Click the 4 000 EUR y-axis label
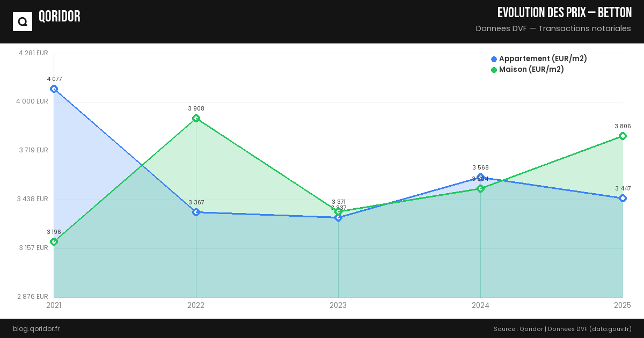 point(33,101)
